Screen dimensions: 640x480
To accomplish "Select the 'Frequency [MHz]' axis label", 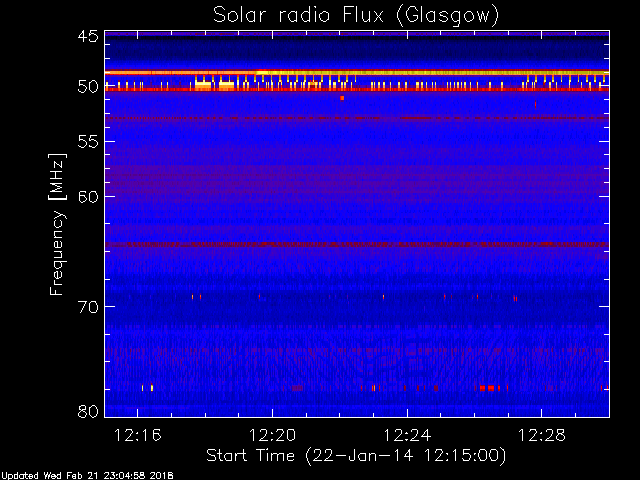I will (57, 224).
